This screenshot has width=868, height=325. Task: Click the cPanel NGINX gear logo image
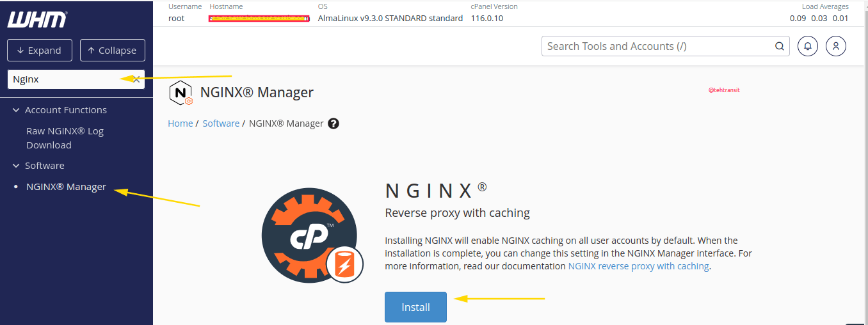pyautogui.click(x=312, y=235)
